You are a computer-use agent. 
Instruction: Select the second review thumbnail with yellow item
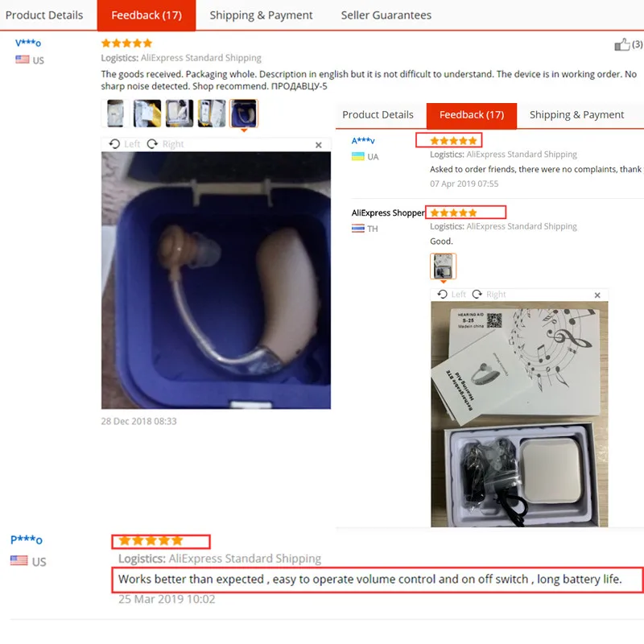click(x=147, y=113)
